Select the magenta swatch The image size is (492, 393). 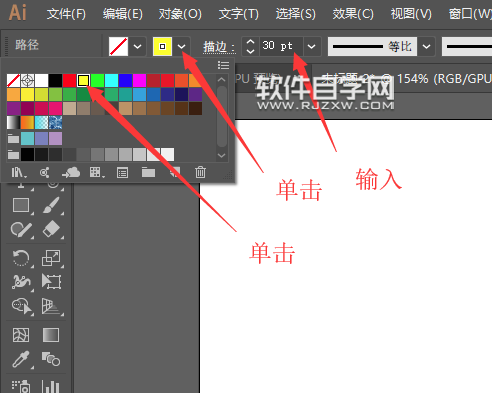click(x=139, y=80)
